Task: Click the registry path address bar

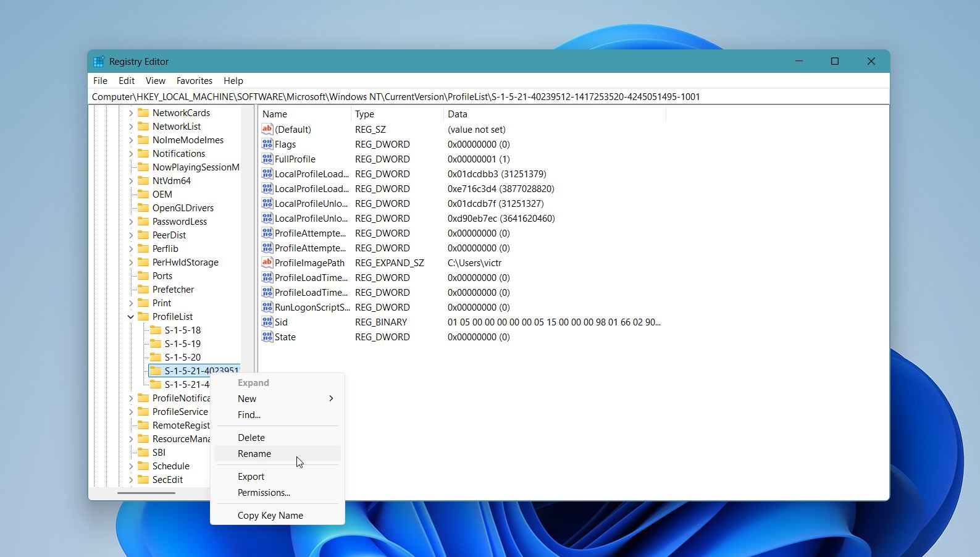Action: coord(488,97)
